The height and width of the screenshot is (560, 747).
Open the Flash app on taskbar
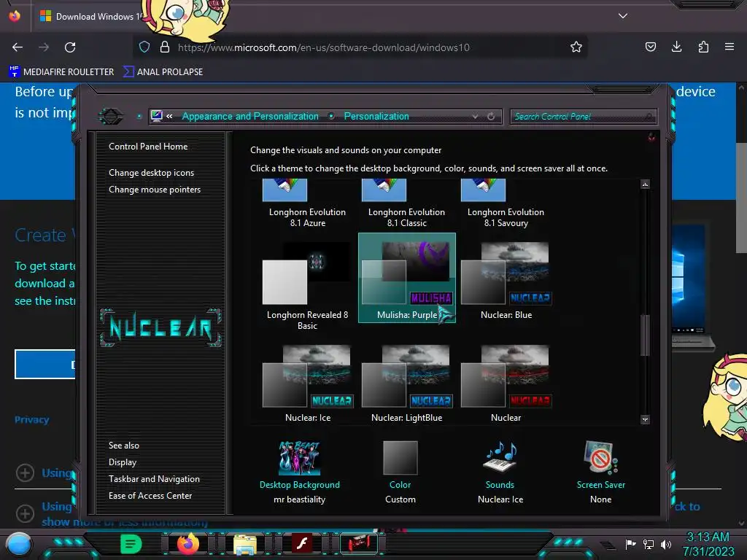coord(301,543)
